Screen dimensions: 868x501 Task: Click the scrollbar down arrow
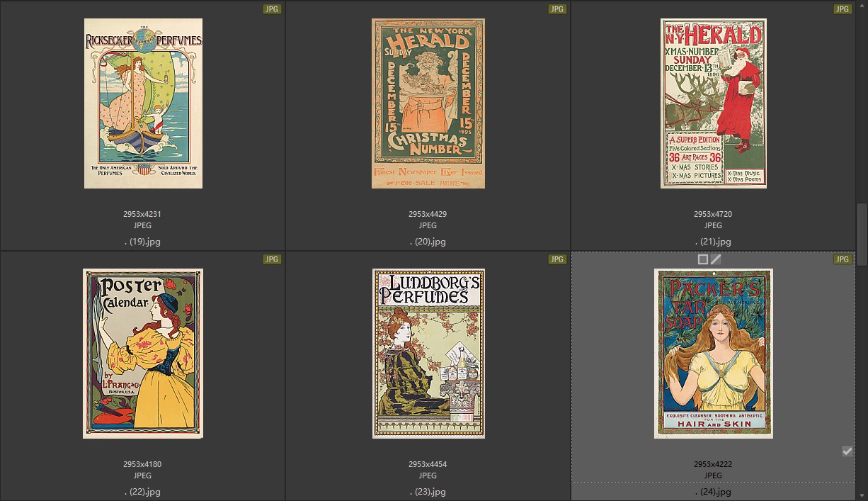coord(862,495)
